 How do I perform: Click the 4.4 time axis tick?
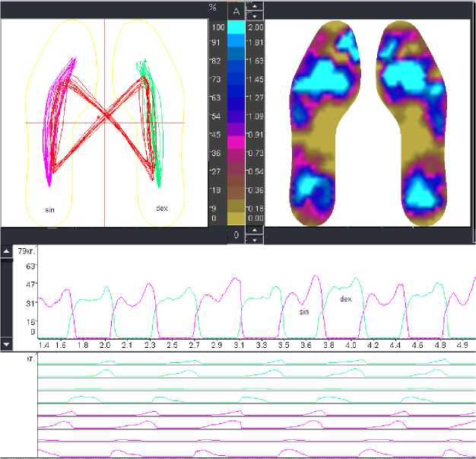pyautogui.click(x=395, y=346)
